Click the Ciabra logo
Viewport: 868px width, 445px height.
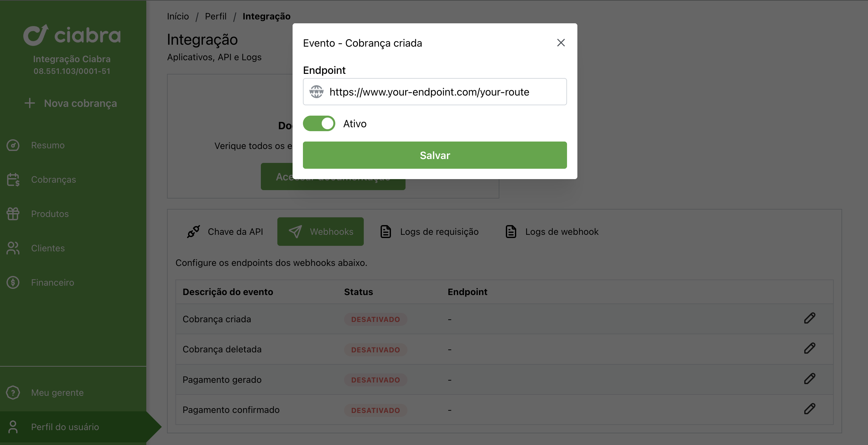point(72,35)
